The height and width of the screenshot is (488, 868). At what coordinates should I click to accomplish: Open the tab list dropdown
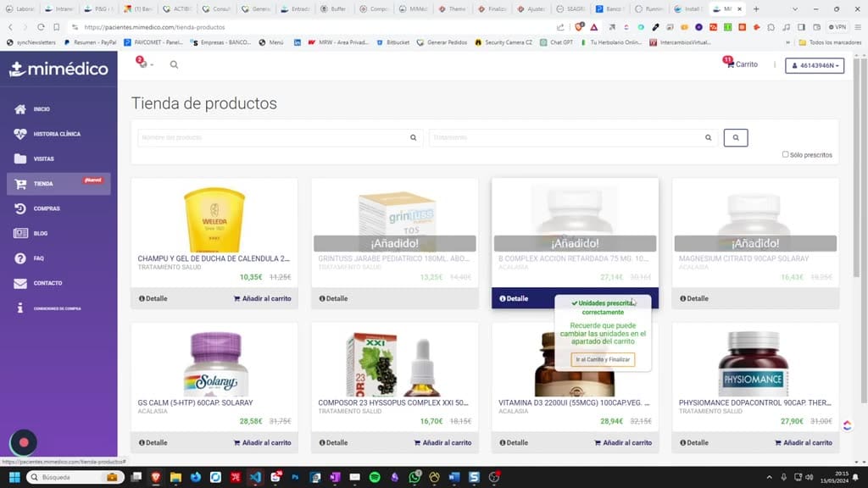coord(795,8)
